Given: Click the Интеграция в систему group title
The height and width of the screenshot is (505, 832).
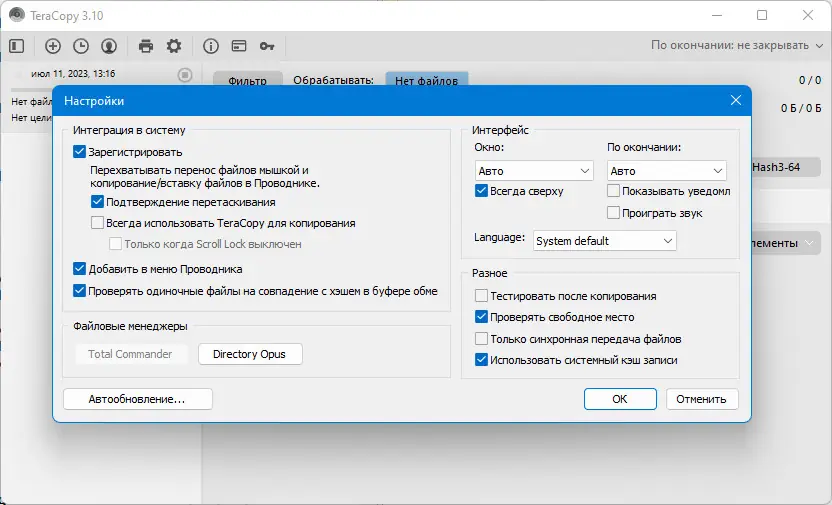Looking at the screenshot, I should point(129,130).
